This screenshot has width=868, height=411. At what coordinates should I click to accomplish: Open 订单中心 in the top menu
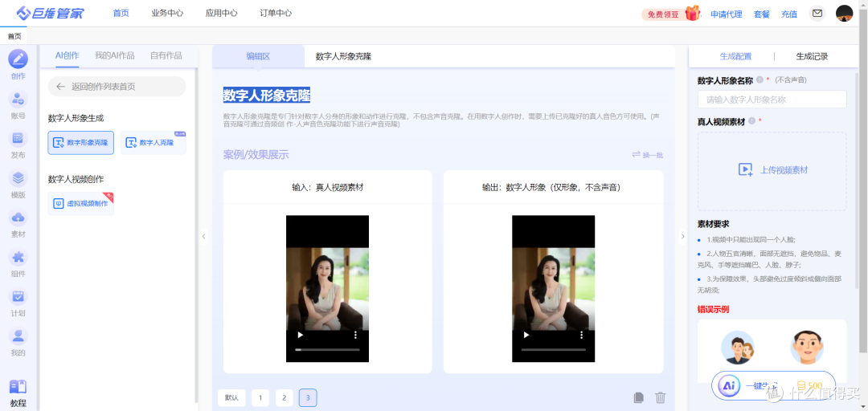pos(276,14)
